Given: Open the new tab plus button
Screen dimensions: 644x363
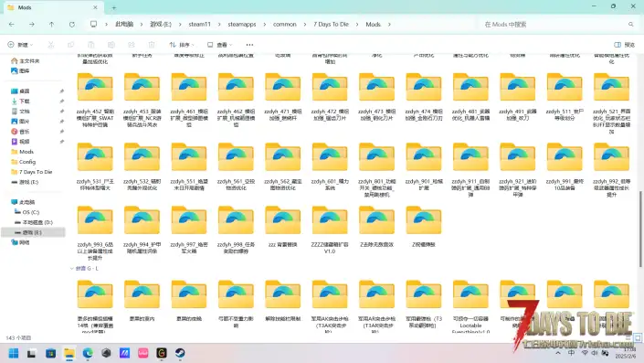Looking at the screenshot, I should click(114, 7).
